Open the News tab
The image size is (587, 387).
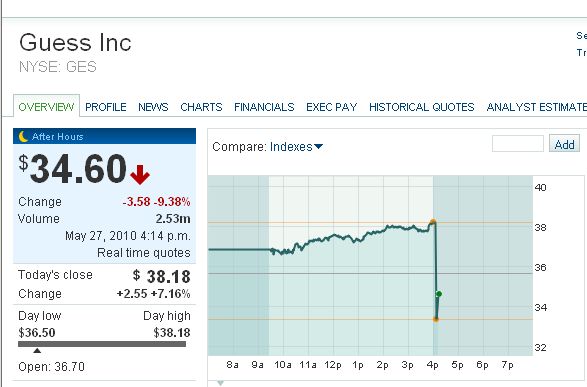(153, 107)
